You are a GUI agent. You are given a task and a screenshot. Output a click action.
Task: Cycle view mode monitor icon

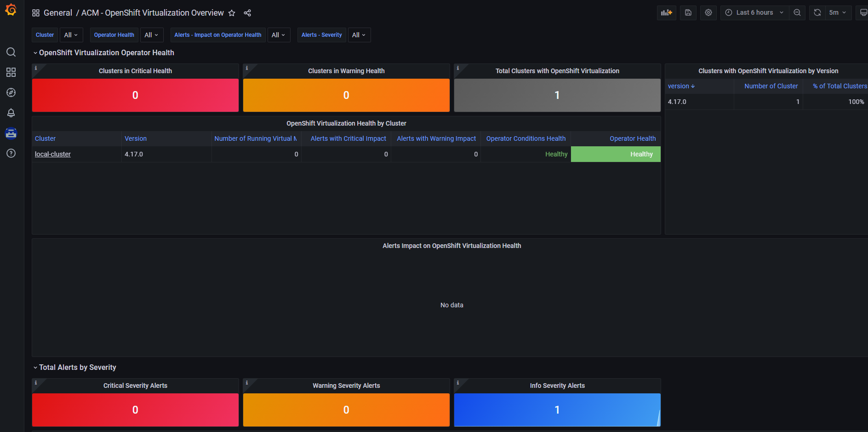pyautogui.click(x=863, y=12)
